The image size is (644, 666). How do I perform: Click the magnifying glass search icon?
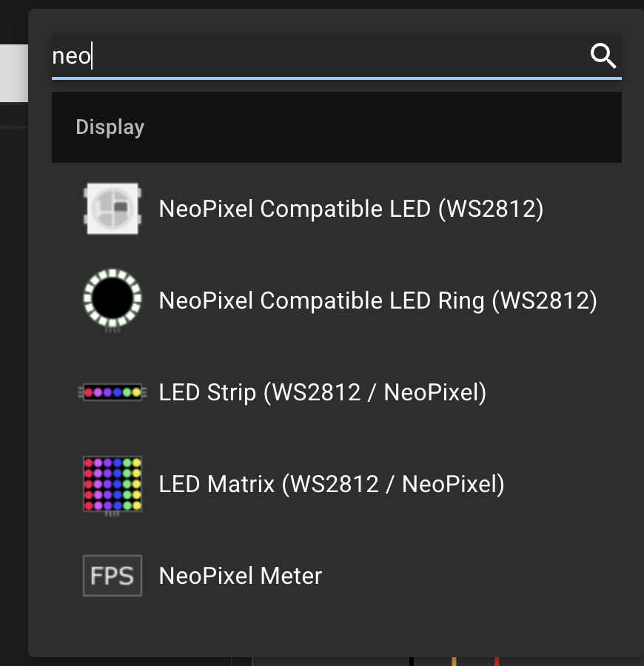[603, 55]
